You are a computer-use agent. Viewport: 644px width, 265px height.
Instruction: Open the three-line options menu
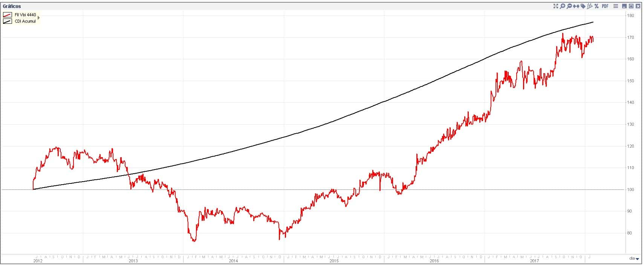point(616,6)
